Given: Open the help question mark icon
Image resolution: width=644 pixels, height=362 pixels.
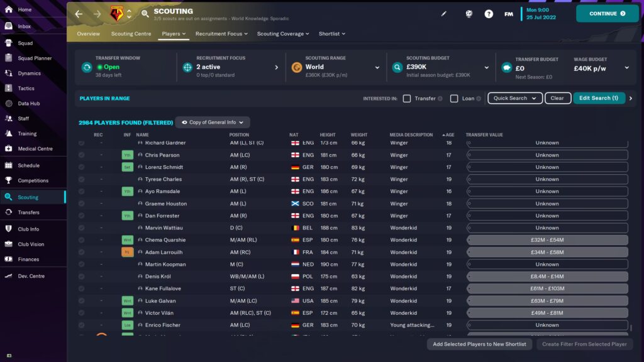Looking at the screenshot, I should [x=489, y=13].
